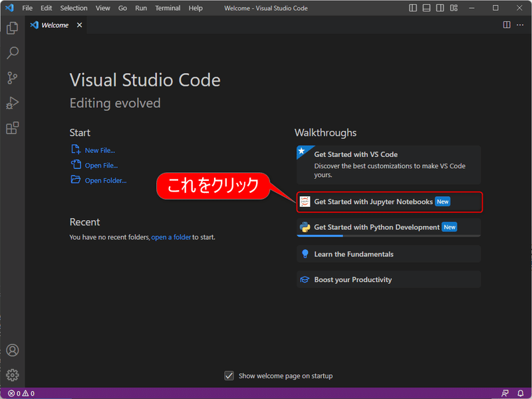Toggle Panel layout icon in title bar
Image resolution: width=532 pixels, height=399 pixels.
[x=426, y=8]
